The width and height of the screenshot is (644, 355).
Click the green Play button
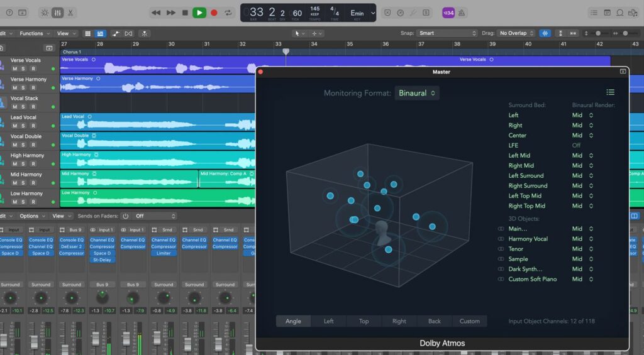tap(199, 13)
